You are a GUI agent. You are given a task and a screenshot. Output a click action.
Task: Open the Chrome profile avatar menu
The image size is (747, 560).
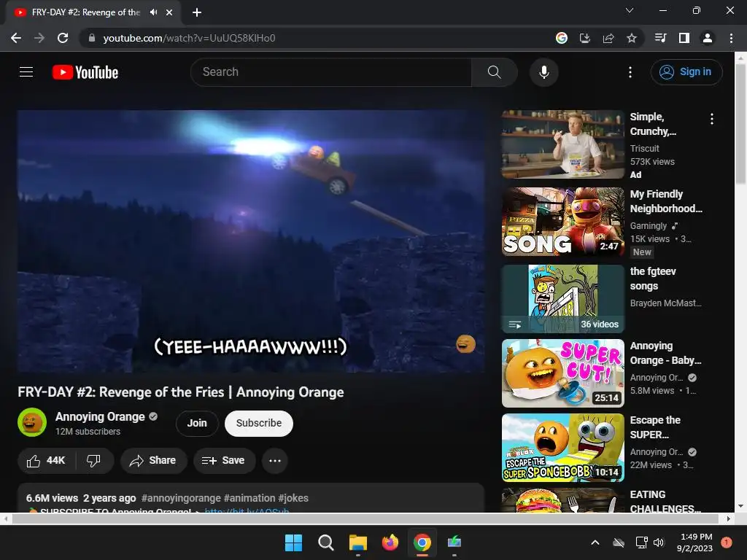coord(707,38)
